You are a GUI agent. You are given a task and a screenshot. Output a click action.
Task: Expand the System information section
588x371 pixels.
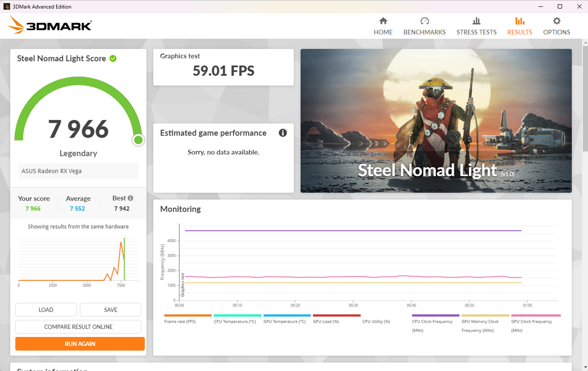(52, 369)
